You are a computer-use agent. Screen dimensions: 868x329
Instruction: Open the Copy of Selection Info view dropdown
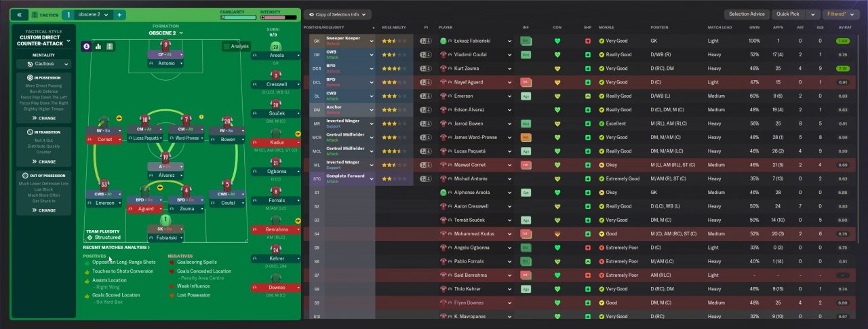coord(337,14)
